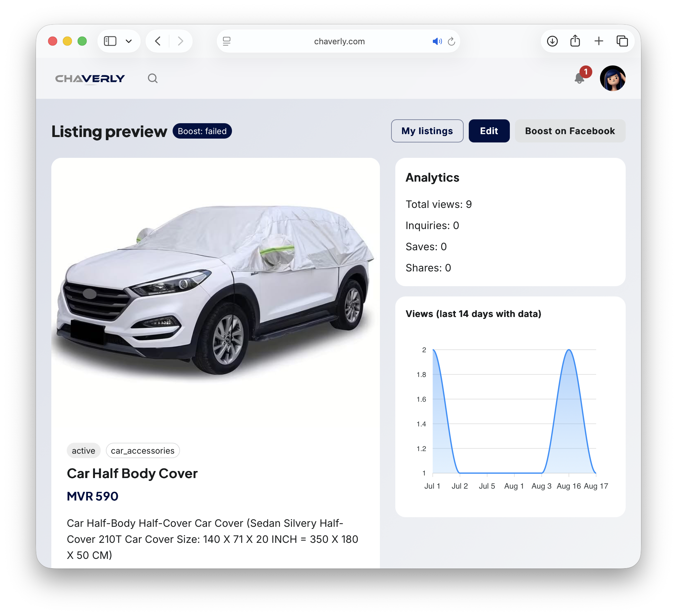The height and width of the screenshot is (616, 677).
Task: Open the notifications bell
Action: (579, 78)
